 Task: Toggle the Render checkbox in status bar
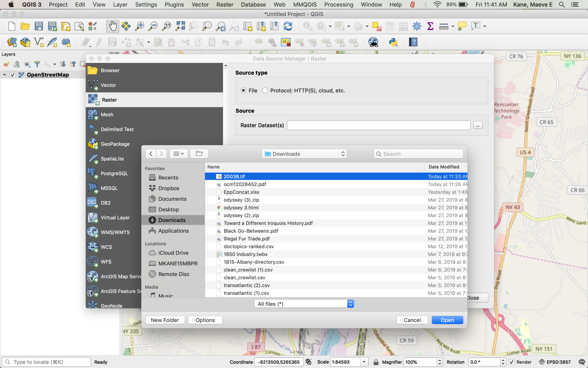tap(512, 362)
